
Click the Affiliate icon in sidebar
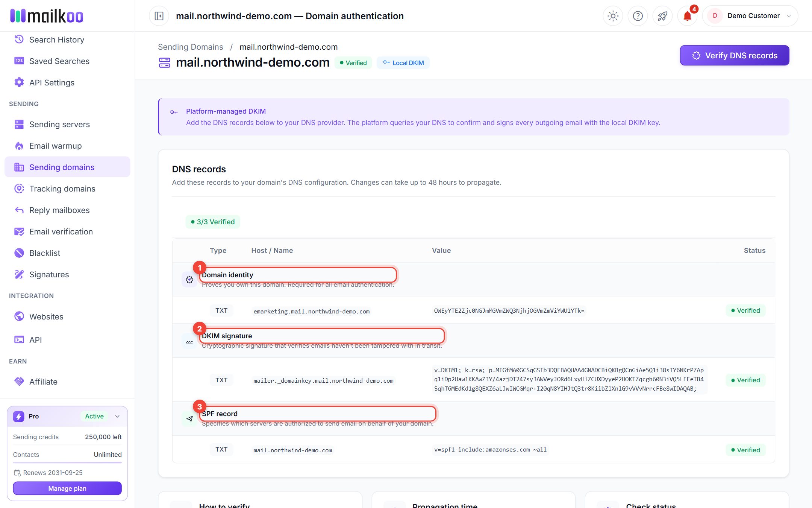(x=19, y=382)
